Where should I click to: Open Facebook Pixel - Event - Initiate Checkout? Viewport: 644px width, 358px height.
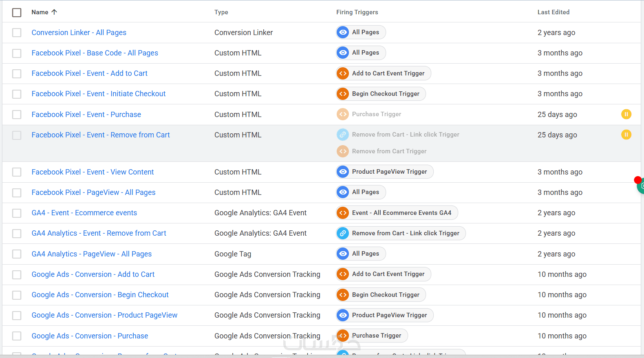tap(99, 94)
